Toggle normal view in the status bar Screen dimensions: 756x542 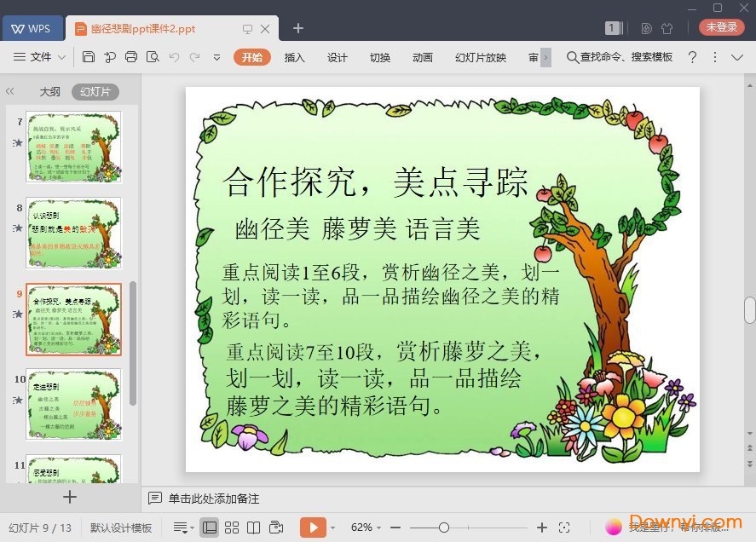210,528
